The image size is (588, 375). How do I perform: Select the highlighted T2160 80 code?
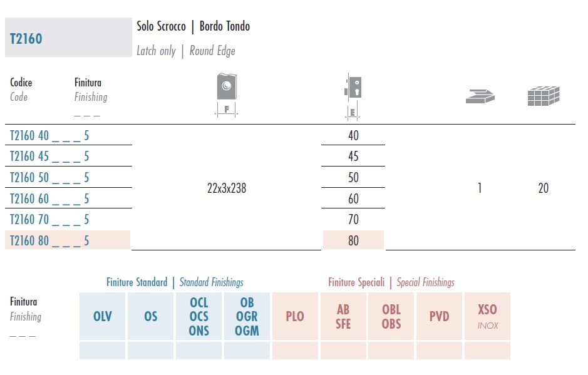68,240
